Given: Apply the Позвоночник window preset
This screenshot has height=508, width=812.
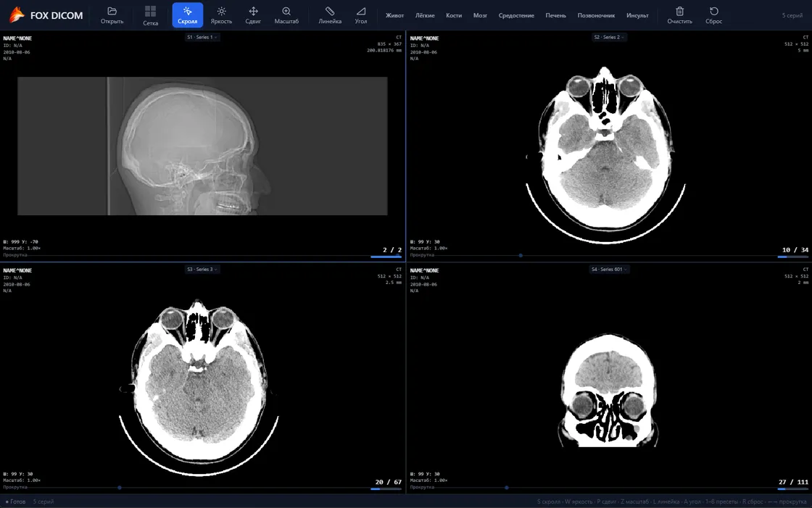Looking at the screenshot, I should tap(596, 15).
